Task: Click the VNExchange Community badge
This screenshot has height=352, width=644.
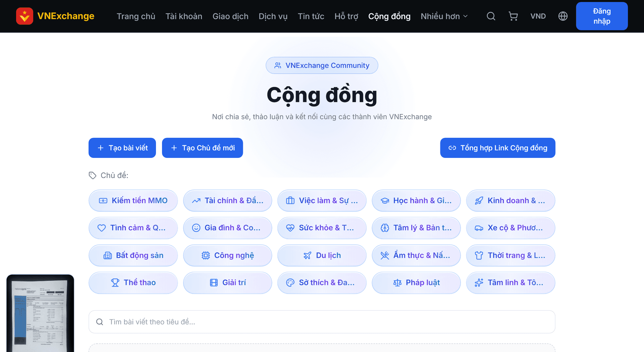Action: coord(322,65)
